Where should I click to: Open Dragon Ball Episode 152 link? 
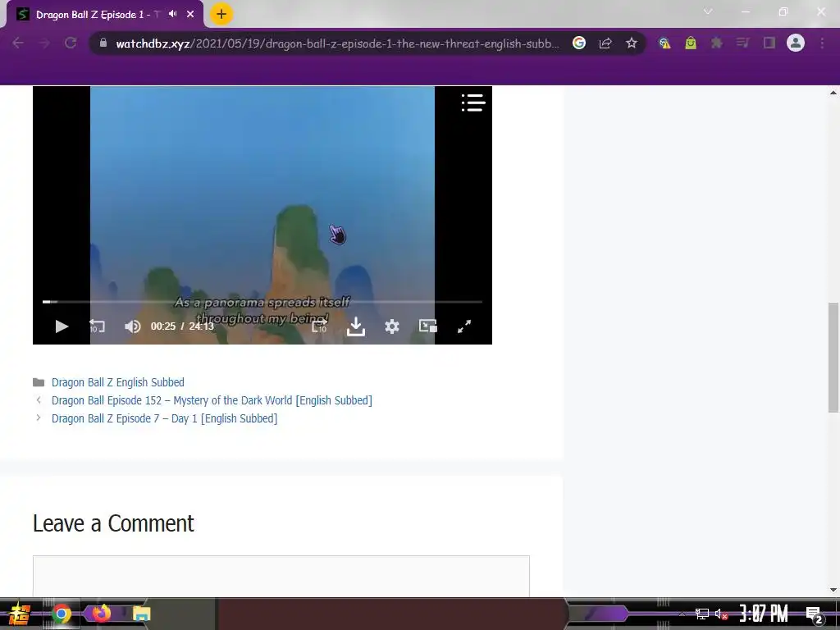click(212, 400)
